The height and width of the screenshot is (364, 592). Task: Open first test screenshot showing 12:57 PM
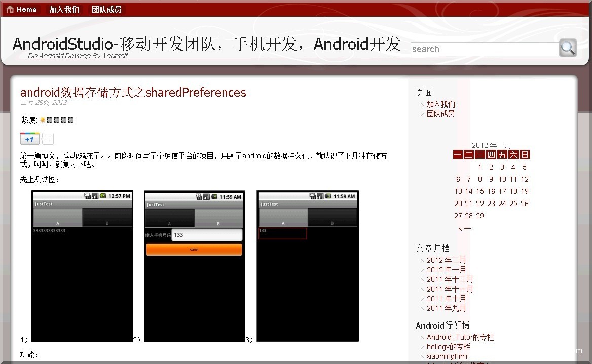tap(82, 266)
